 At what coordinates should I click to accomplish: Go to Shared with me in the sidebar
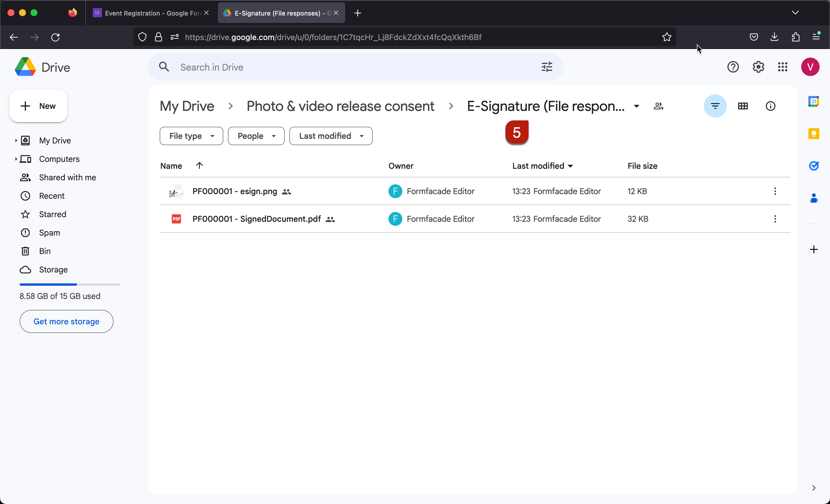click(67, 177)
